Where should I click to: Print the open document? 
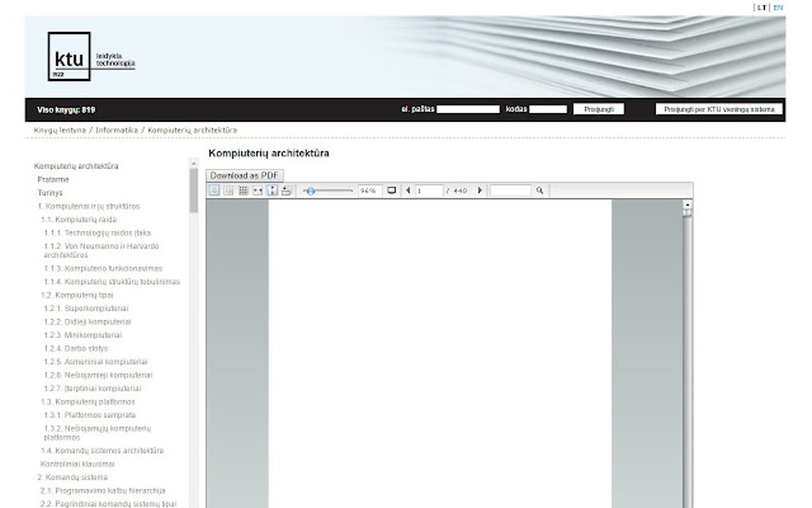coord(288,190)
